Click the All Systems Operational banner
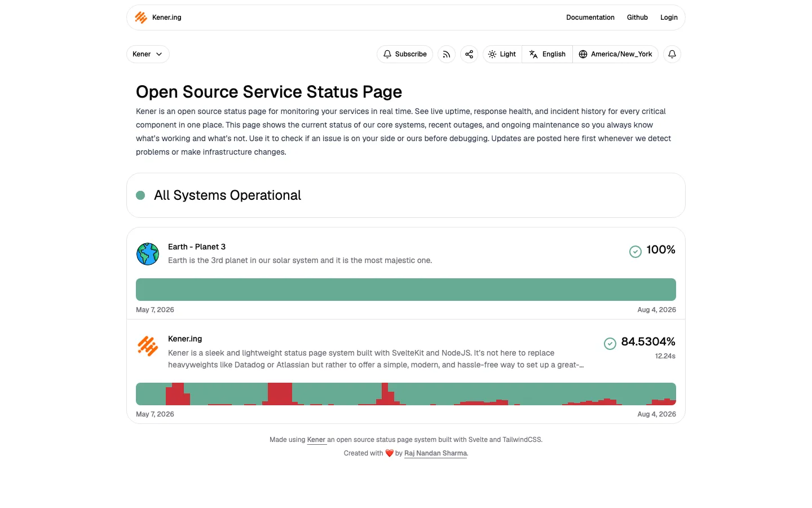Image resolution: width=812 pixels, height=508 pixels. tap(406, 195)
